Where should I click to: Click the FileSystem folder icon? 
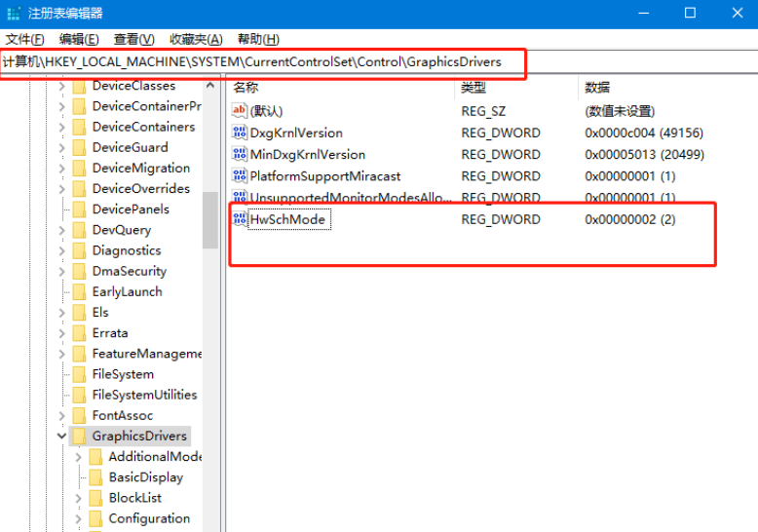(79, 374)
